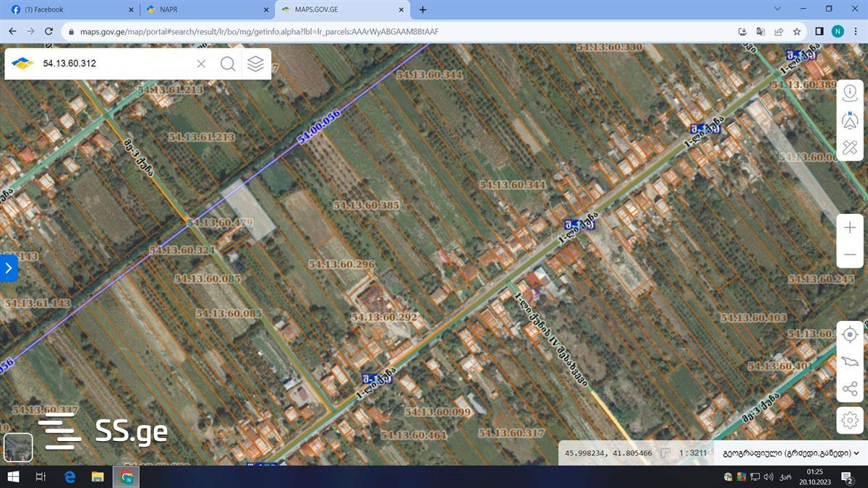This screenshot has height=488, width=868.
Task: Click the search field containing 54.13.60.312
Action: tap(116, 64)
